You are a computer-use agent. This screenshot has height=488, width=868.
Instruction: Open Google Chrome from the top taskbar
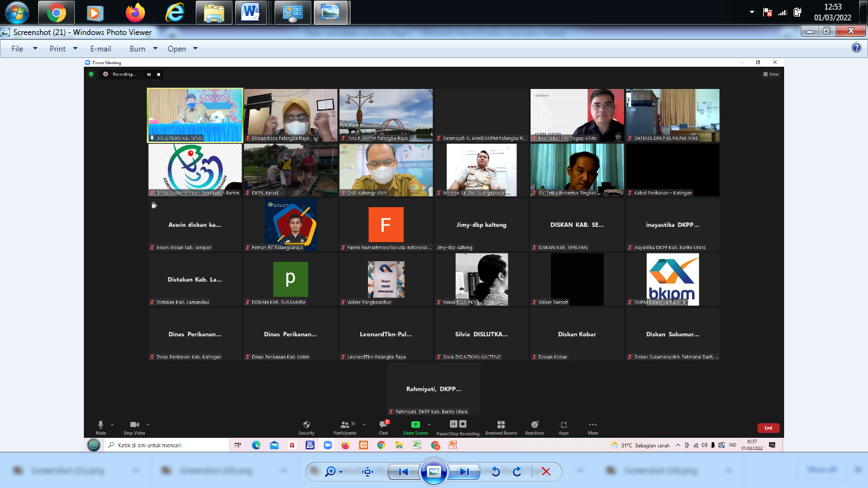click(56, 12)
